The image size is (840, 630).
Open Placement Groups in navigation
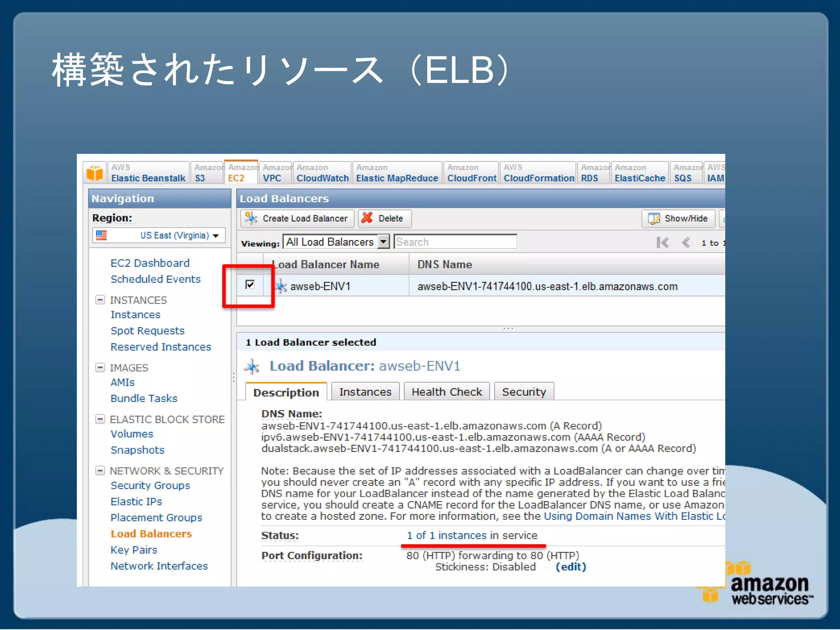click(x=156, y=518)
